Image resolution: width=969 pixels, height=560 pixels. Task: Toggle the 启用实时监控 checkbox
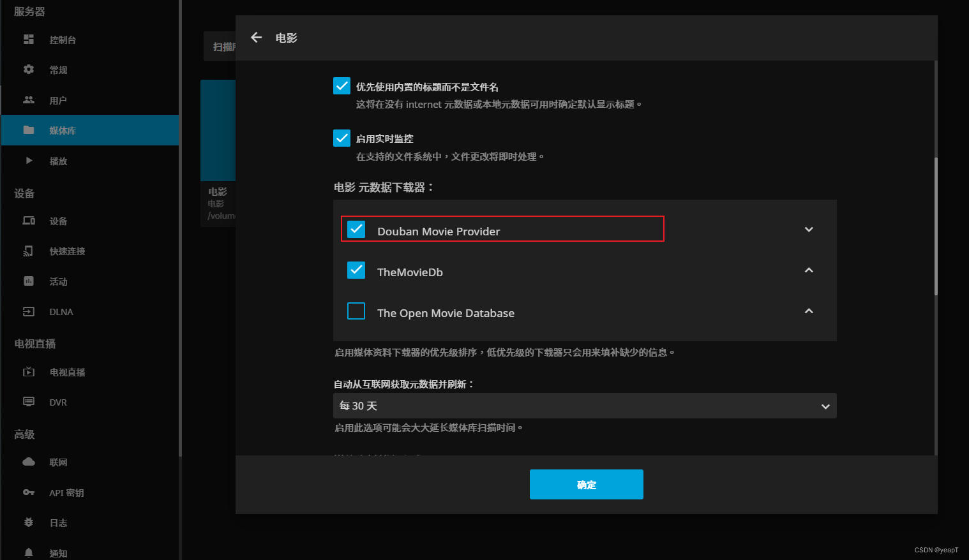click(x=342, y=138)
